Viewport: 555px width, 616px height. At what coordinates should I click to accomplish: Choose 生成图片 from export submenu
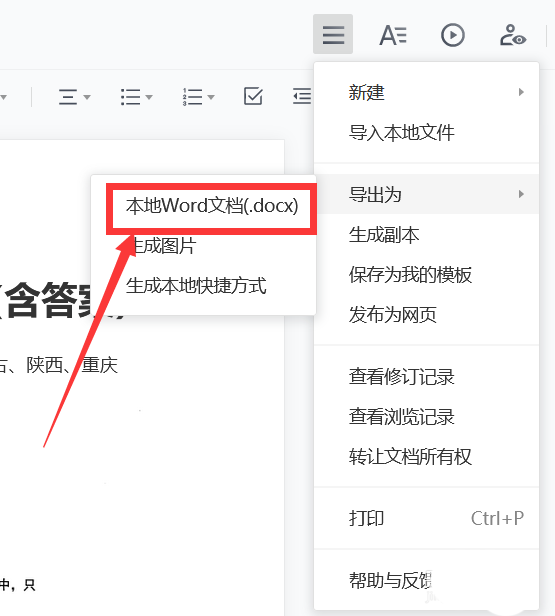pyautogui.click(x=203, y=246)
